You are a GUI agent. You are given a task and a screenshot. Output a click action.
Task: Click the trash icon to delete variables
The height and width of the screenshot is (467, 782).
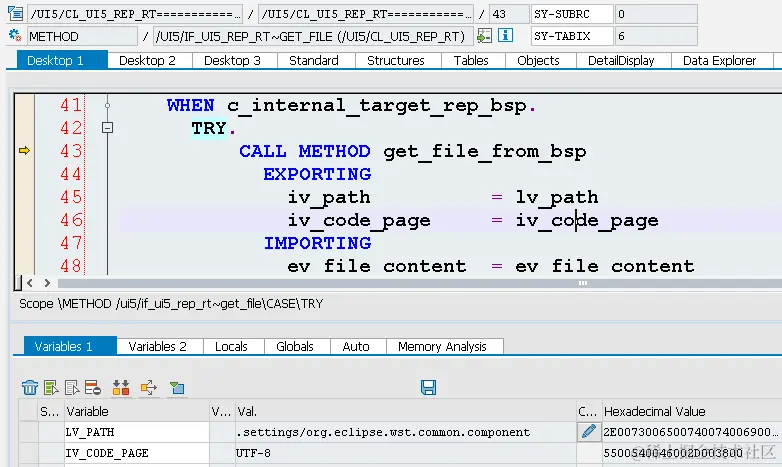pyautogui.click(x=30, y=387)
